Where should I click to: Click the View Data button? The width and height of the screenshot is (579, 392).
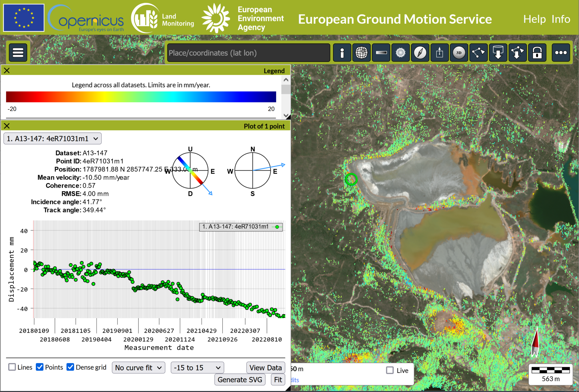click(x=265, y=368)
